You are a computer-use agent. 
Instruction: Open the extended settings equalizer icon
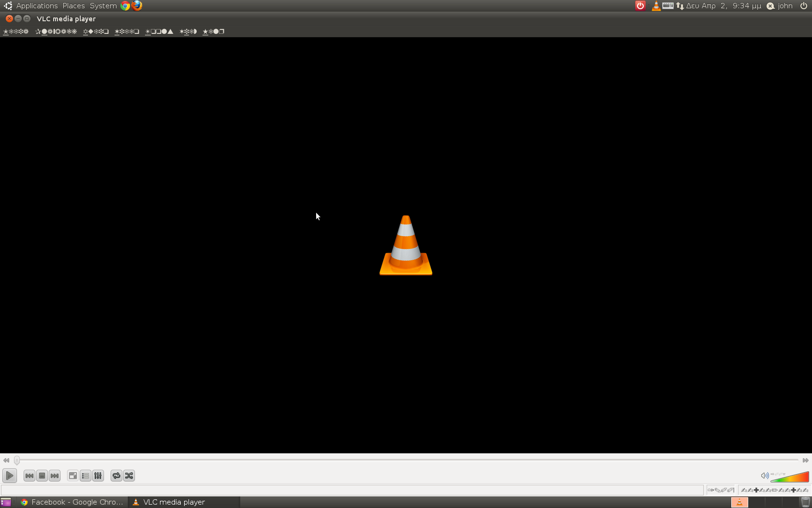[98, 476]
